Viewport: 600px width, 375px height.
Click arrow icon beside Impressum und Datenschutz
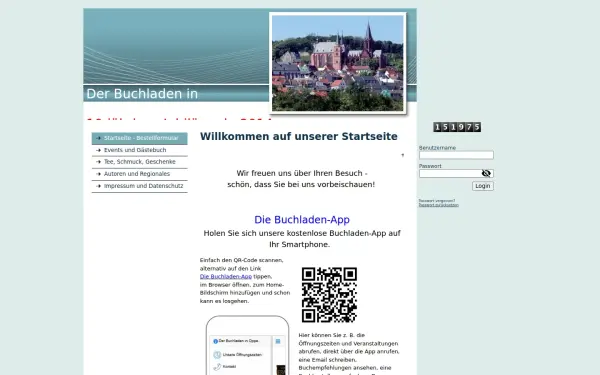pyautogui.click(x=98, y=186)
